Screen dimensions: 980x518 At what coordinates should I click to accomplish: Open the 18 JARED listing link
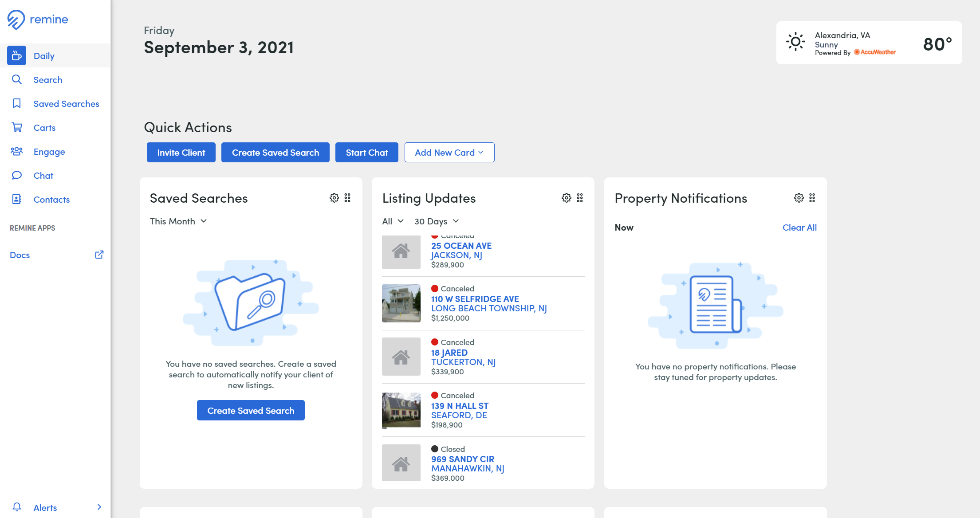coord(449,353)
